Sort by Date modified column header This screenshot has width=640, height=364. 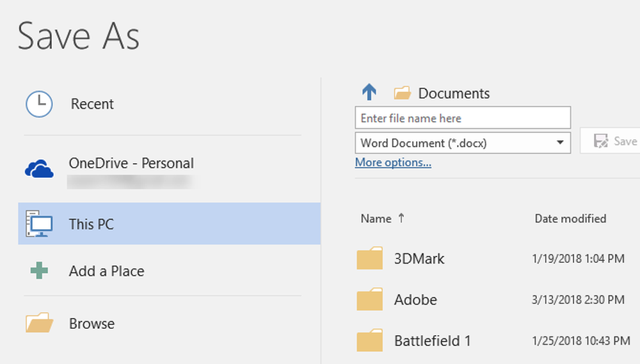[x=570, y=219]
